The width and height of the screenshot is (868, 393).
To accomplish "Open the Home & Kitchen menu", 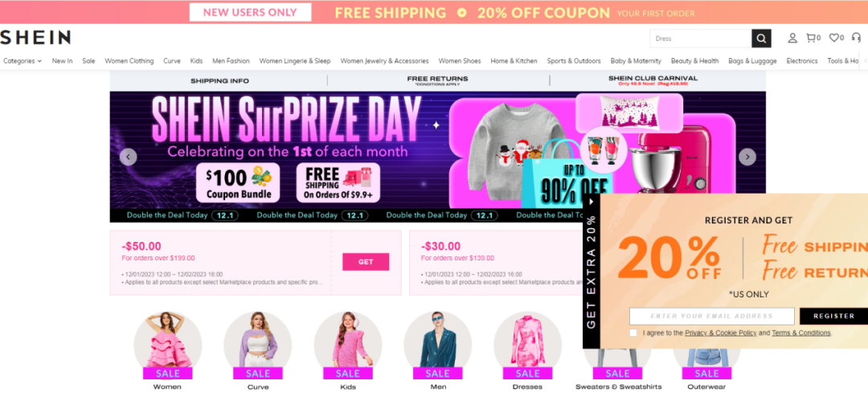I will coord(514,61).
